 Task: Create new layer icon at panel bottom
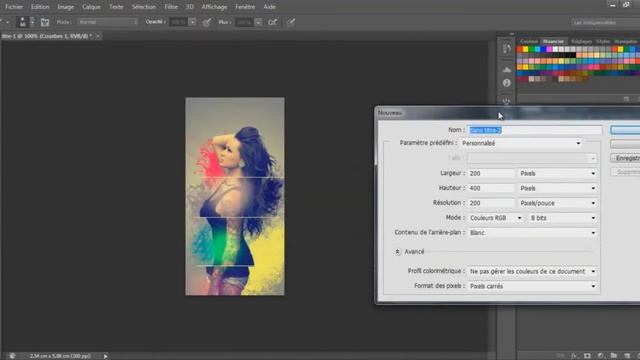pyautogui.click(x=627, y=356)
